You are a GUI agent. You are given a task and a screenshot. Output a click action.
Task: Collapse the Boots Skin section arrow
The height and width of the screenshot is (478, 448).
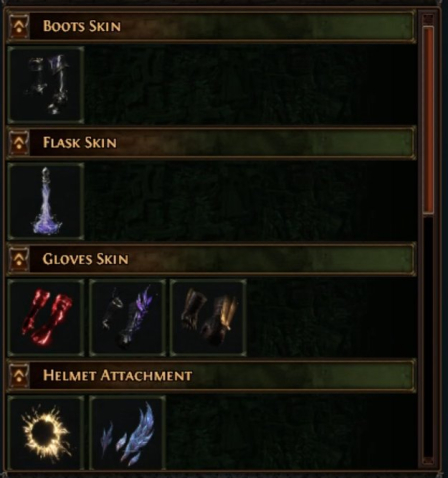click(x=19, y=26)
